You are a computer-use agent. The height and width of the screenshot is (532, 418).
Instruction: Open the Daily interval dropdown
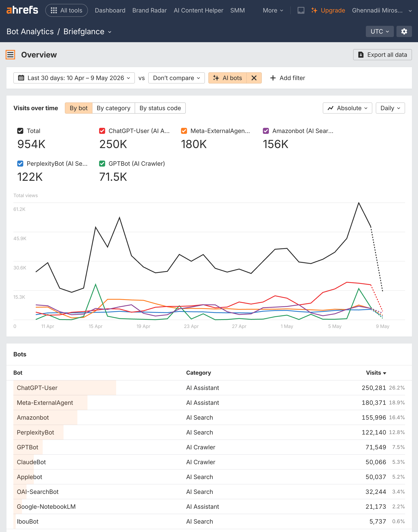390,108
